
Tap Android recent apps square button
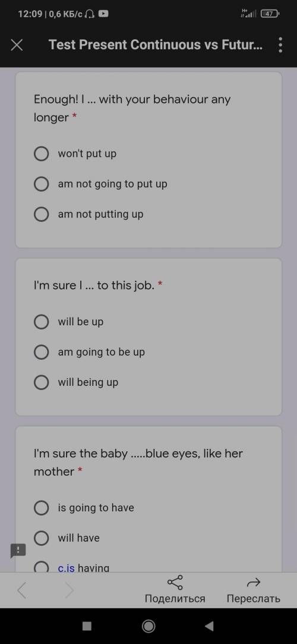[87, 626]
